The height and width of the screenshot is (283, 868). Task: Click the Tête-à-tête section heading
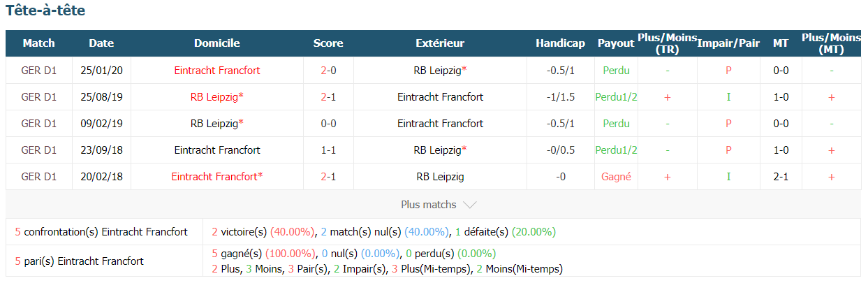(46, 10)
